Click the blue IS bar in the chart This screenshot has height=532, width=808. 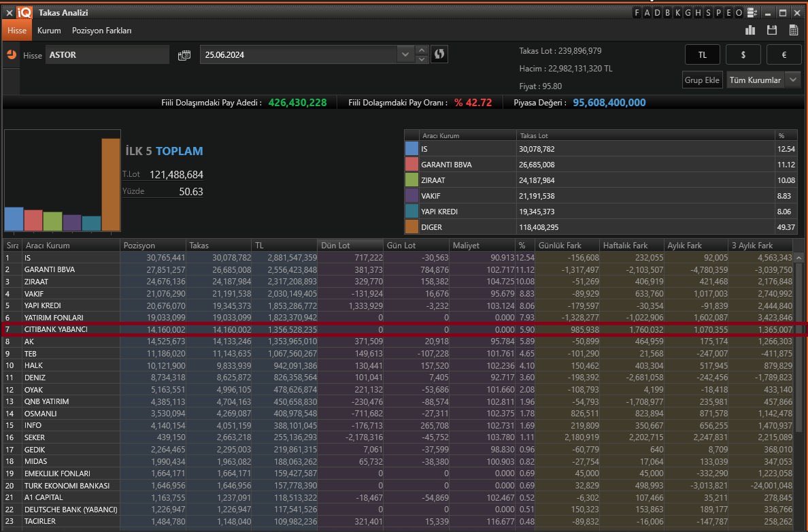14,219
